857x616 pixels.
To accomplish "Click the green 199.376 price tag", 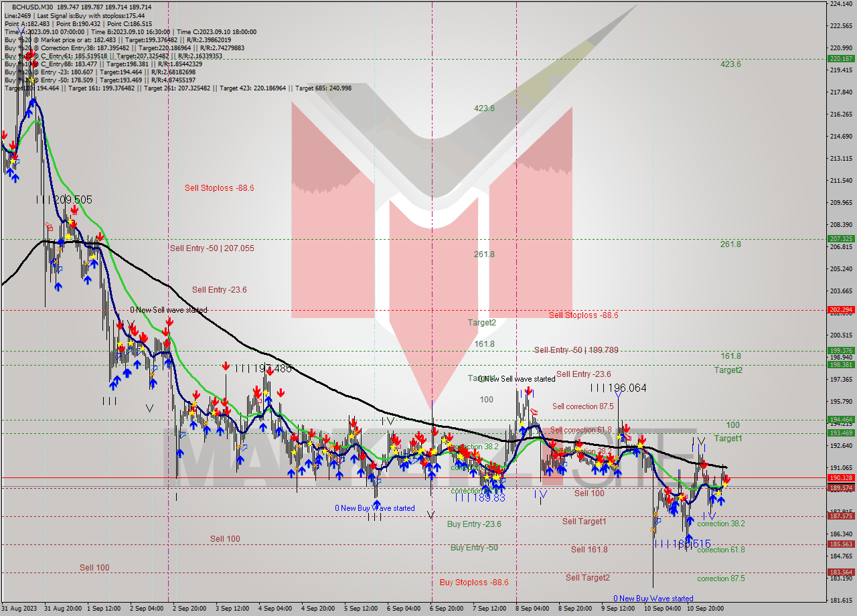I will [x=841, y=350].
